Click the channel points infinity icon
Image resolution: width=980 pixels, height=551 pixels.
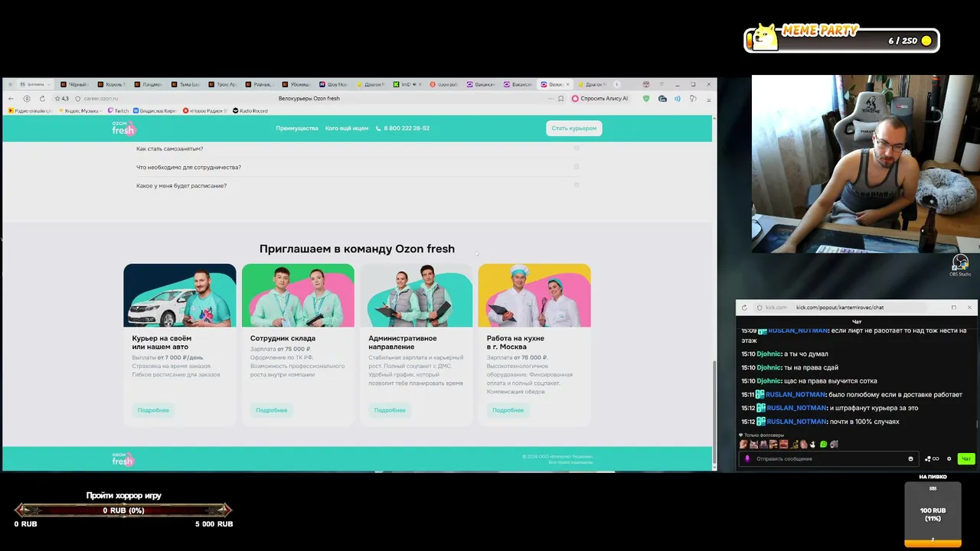click(932, 459)
